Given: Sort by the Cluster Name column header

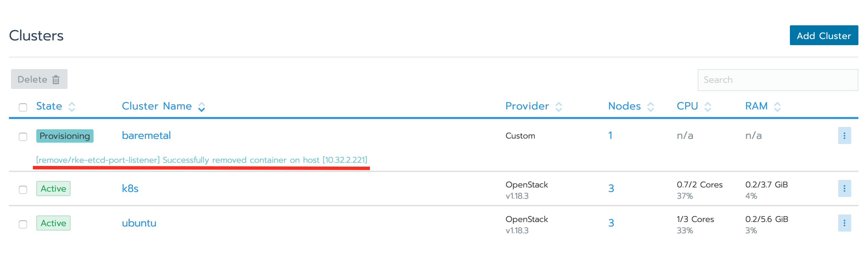Looking at the screenshot, I should click(157, 106).
